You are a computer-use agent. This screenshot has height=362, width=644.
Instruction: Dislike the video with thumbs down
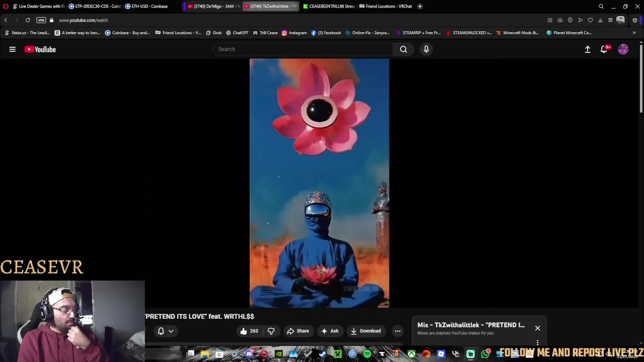point(271,331)
